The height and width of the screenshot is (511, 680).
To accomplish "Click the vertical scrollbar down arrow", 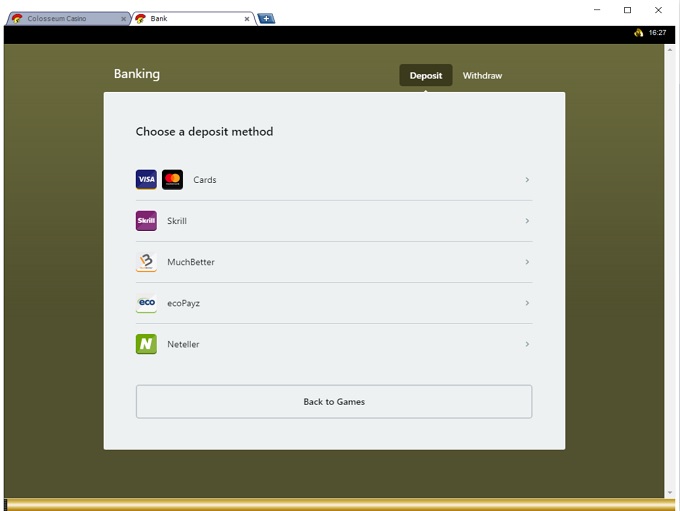I will click(670, 493).
